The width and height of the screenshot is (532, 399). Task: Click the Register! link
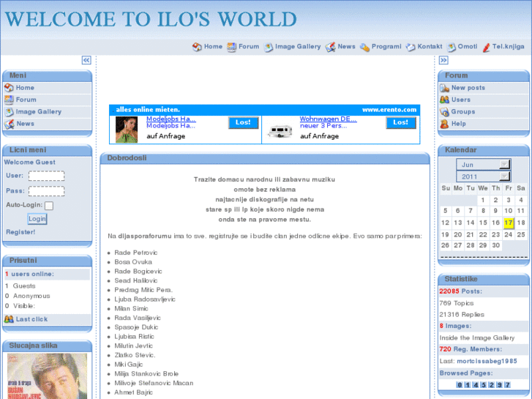coord(20,232)
